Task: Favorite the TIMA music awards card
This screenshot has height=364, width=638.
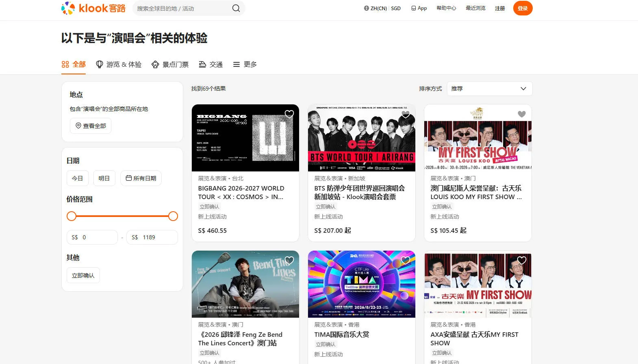Action: pyautogui.click(x=406, y=260)
